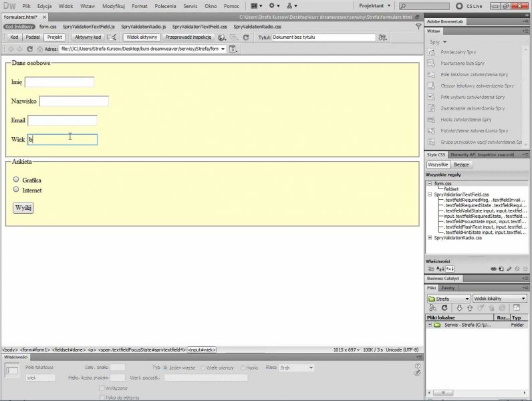Click the Home icon in the address bar
The width and height of the screenshot is (532, 401).
(x=40, y=49)
